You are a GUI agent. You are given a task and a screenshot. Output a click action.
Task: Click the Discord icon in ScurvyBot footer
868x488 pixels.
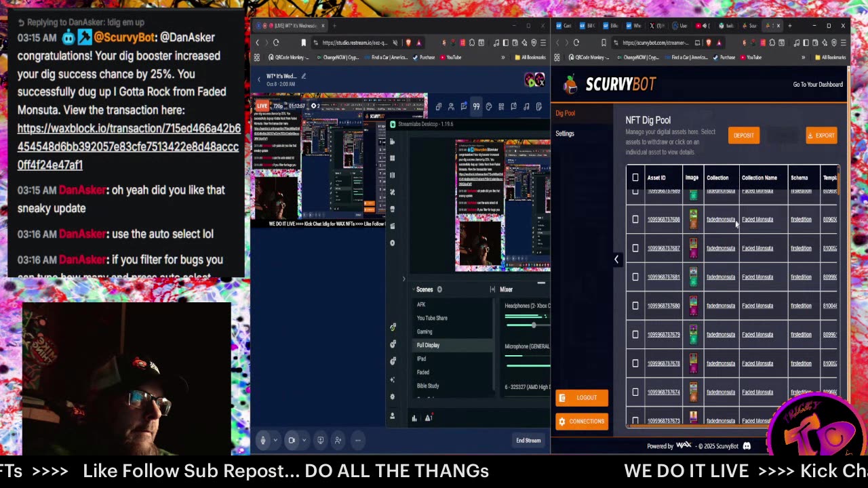(x=747, y=446)
